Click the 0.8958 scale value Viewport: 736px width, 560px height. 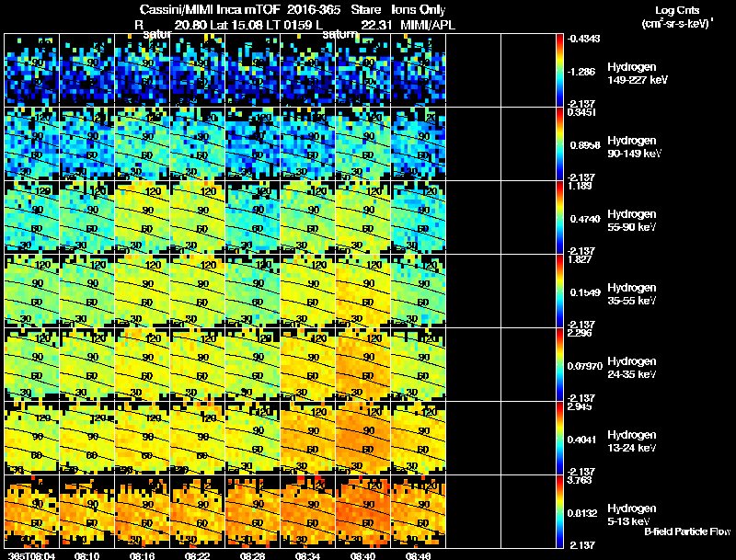coord(585,145)
